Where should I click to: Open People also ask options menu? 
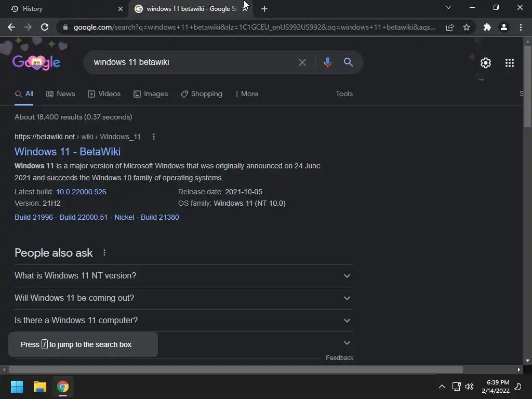click(x=104, y=253)
